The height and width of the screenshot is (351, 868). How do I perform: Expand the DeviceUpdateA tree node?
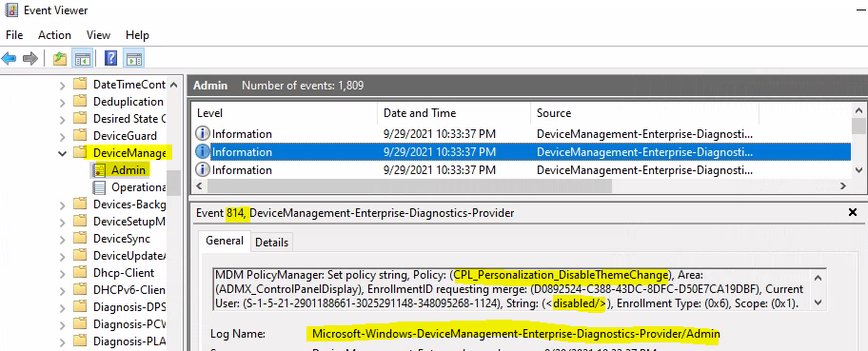(x=63, y=256)
